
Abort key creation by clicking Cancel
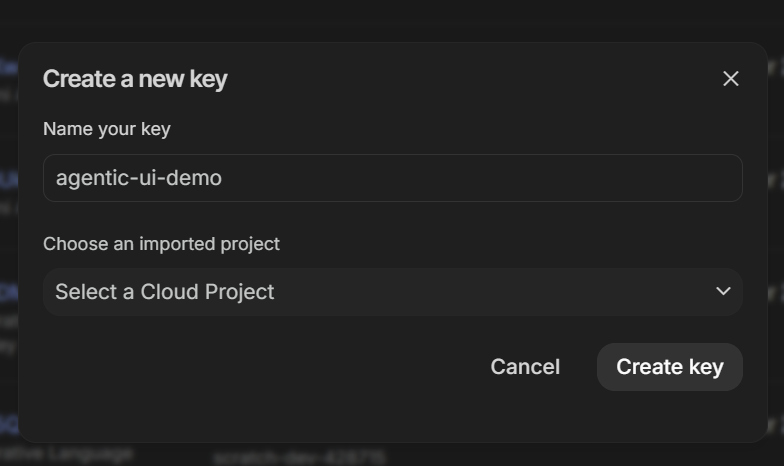click(x=525, y=367)
